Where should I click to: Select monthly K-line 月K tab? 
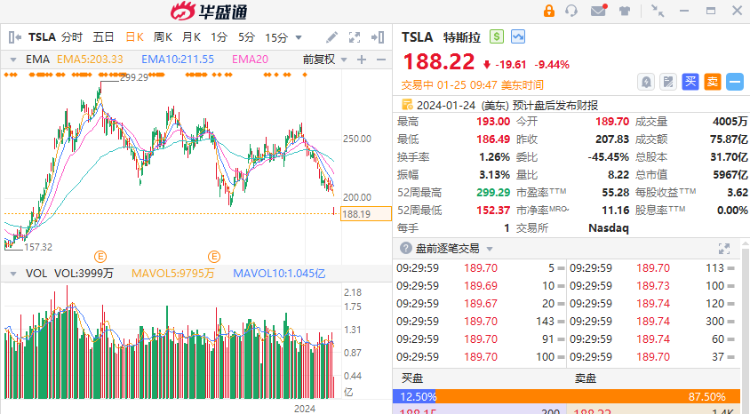[x=191, y=37]
